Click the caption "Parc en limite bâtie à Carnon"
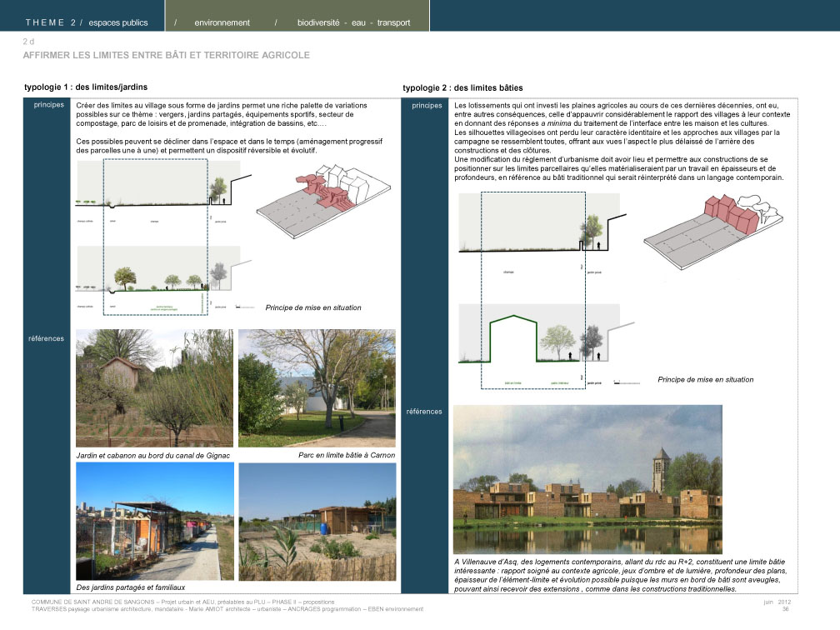Image resolution: width=840 pixels, height=630 pixels. pos(347,455)
